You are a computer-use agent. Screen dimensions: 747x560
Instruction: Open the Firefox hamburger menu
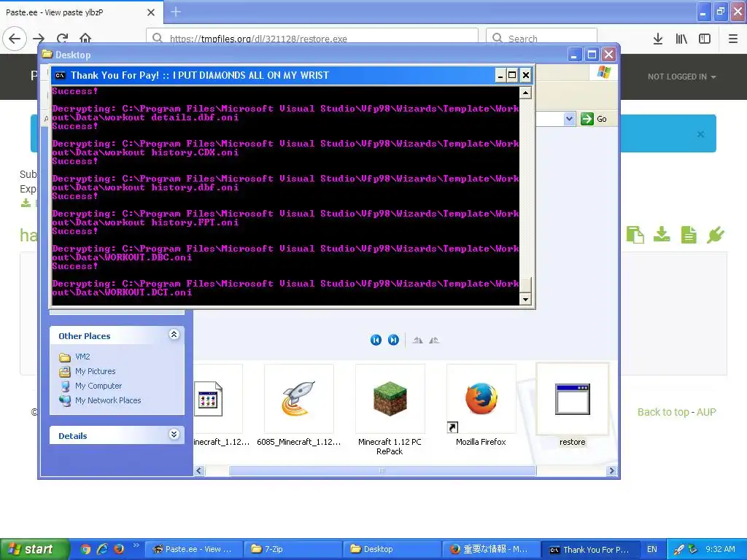tap(733, 39)
